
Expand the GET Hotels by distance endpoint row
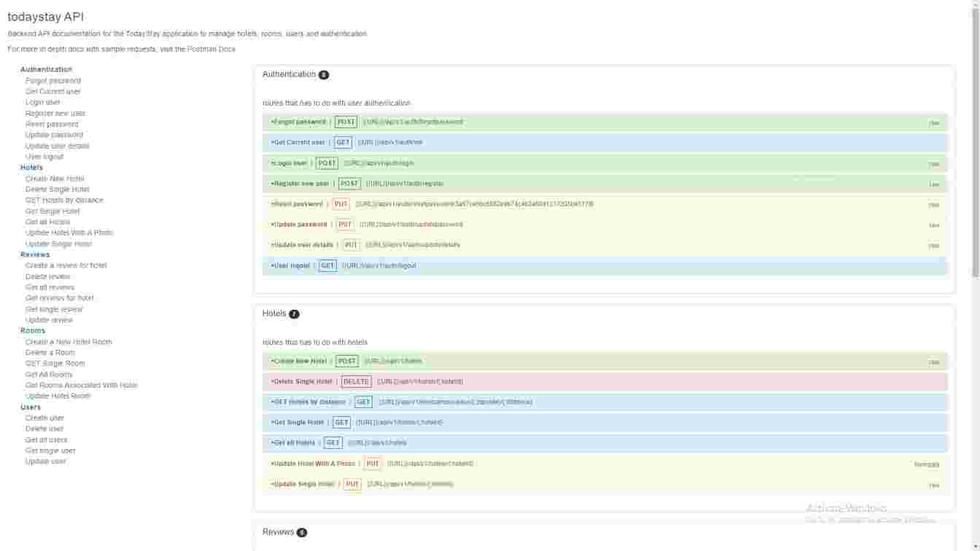click(x=604, y=402)
